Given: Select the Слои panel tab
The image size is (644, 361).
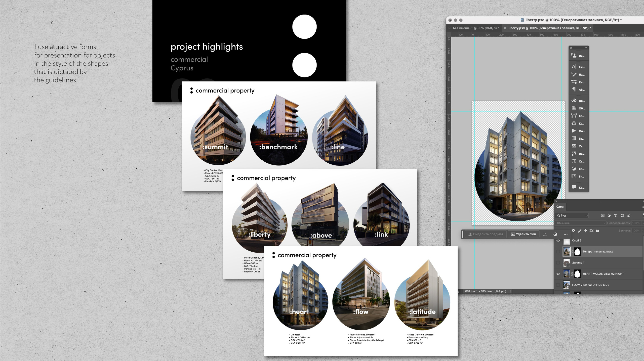Looking at the screenshot, I should tap(560, 207).
